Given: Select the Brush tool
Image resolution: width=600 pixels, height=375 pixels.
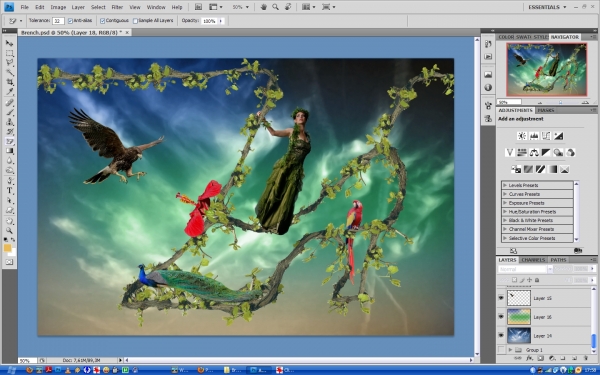Looking at the screenshot, I should [x=10, y=112].
